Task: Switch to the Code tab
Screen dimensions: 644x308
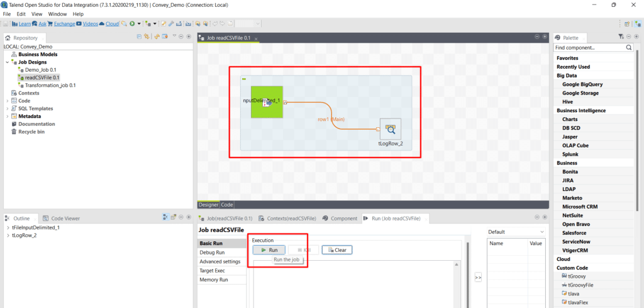Action: 227,204
